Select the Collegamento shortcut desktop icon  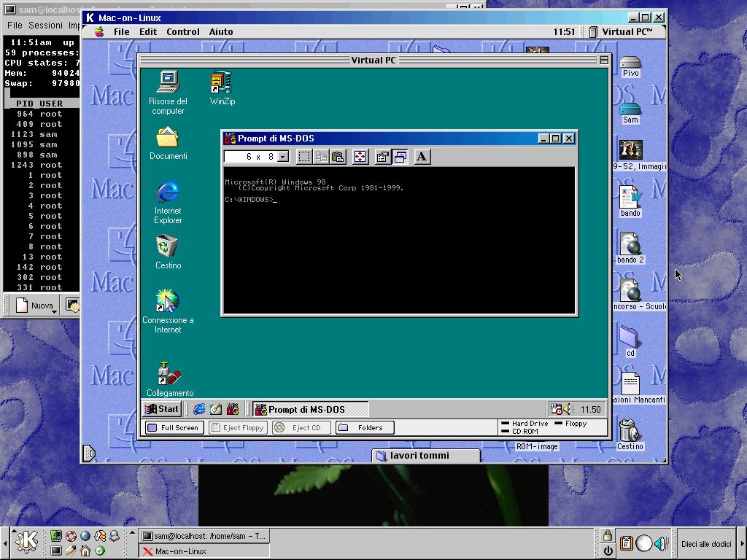pyautogui.click(x=169, y=379)
